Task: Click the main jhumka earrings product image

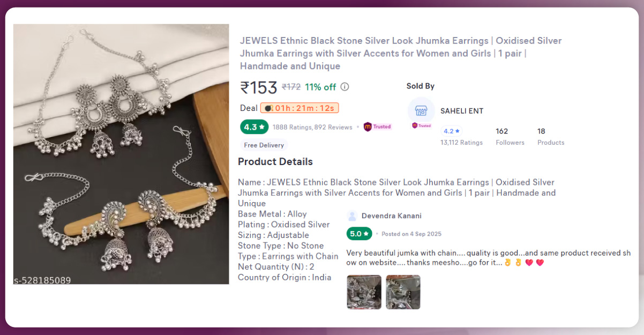Action: 121,154
